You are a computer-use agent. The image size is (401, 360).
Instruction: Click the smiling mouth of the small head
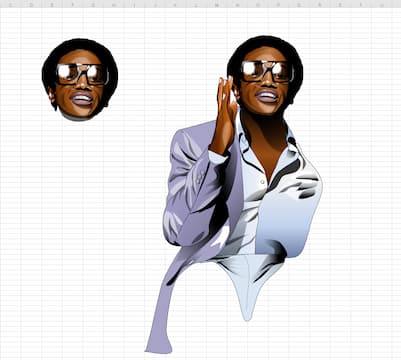click(82, 99)
